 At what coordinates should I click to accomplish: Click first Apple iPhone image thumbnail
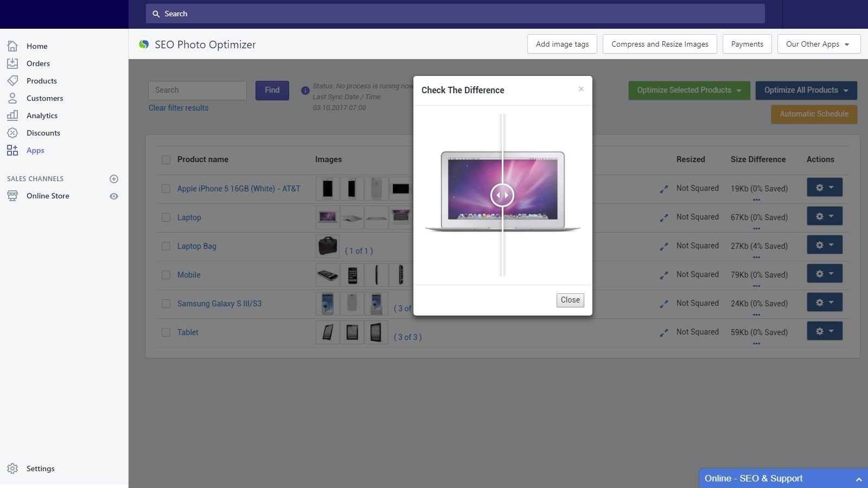328,189
